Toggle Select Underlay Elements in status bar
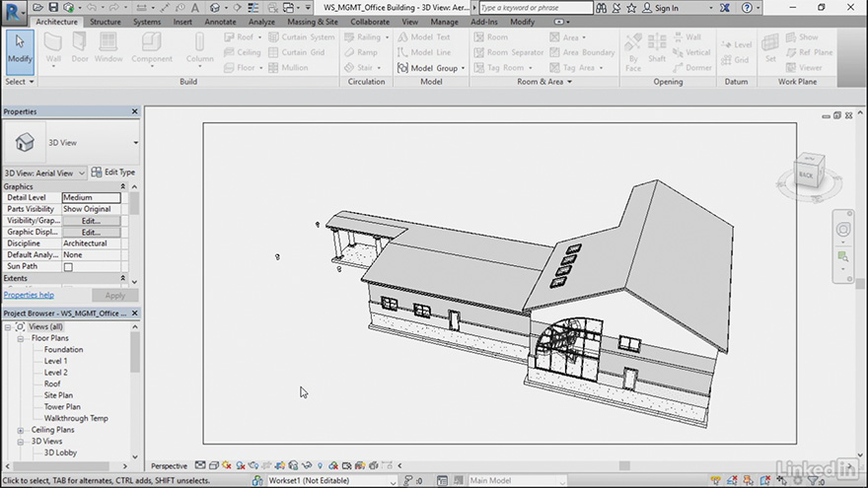 click(x=732, y=481)
